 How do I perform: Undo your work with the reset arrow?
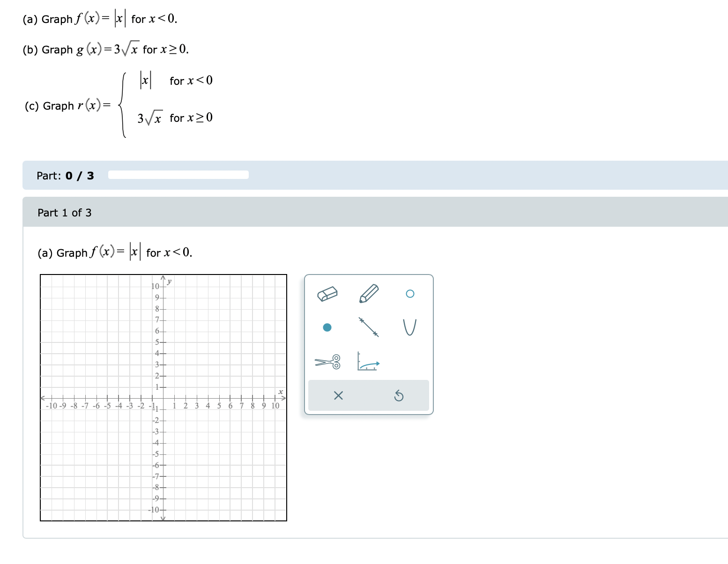point(399,396)
